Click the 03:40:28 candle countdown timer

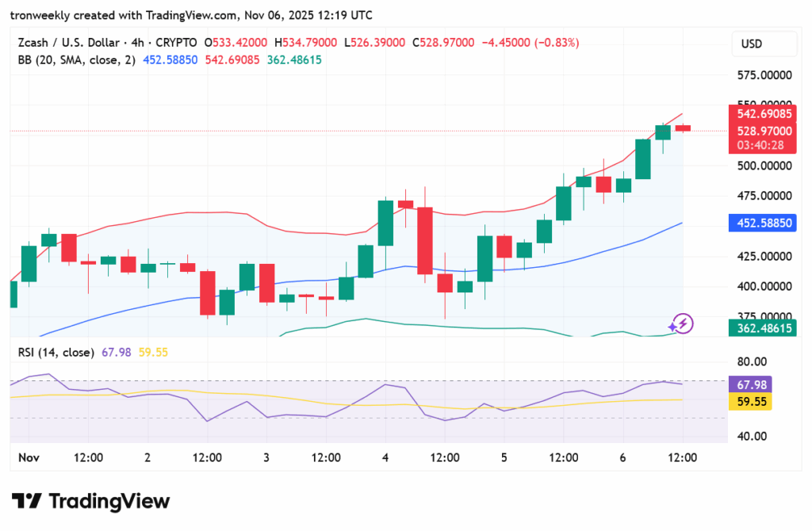[760, 145]
